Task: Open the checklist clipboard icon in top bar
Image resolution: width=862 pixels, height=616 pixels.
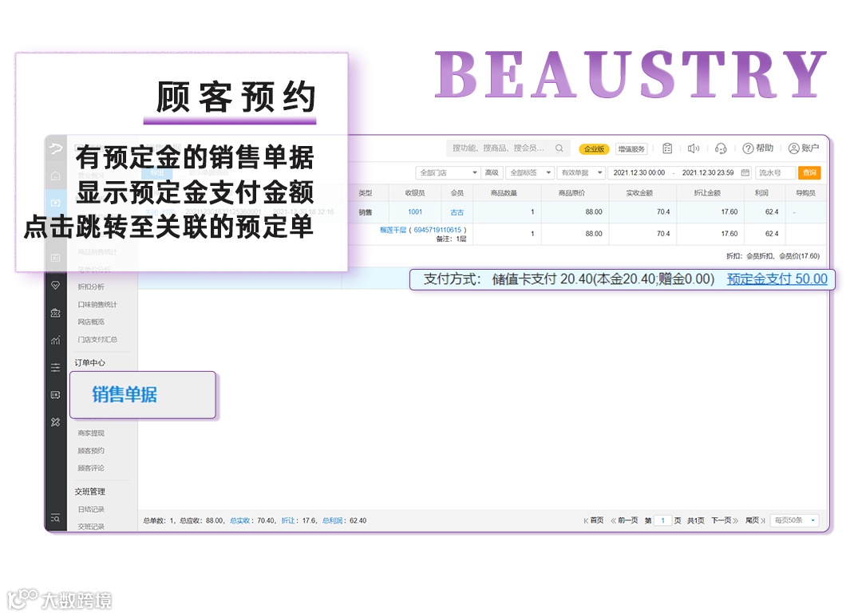Action: coord(667,148)
